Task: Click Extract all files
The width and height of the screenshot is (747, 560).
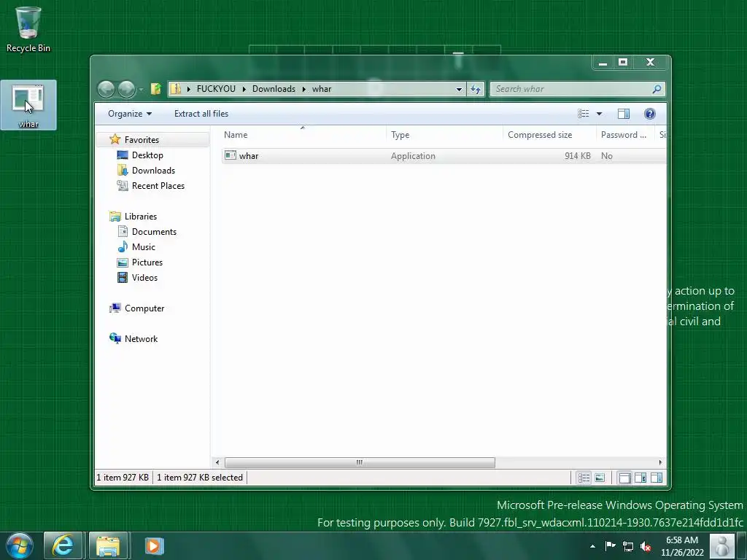Action: point(201,113)
